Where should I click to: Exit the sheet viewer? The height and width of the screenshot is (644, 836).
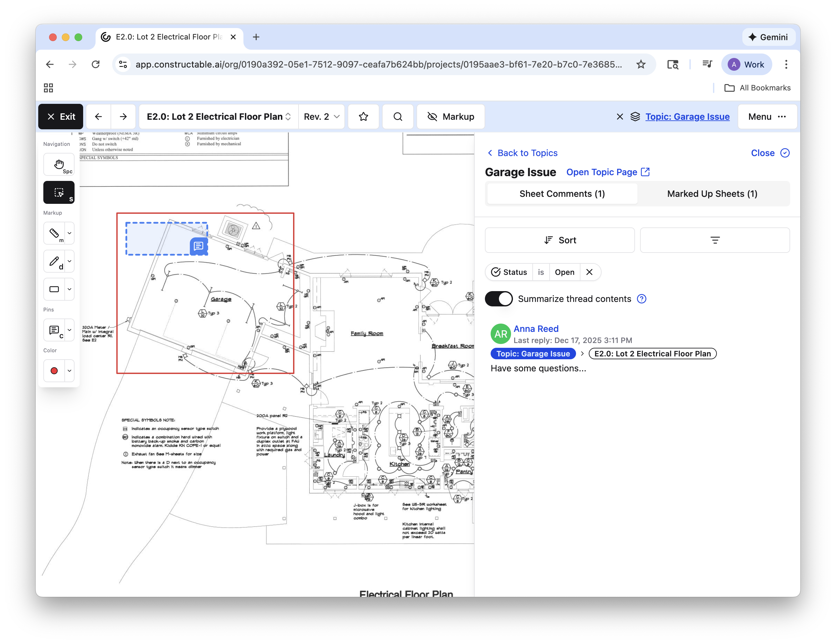point(61,117)
